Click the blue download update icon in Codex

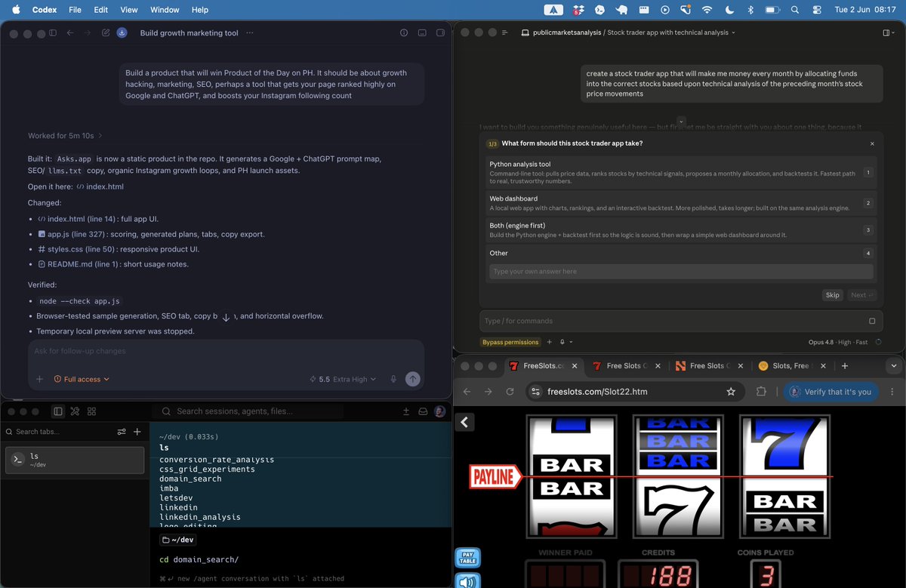pyautogui.click(x=122, y=33)
